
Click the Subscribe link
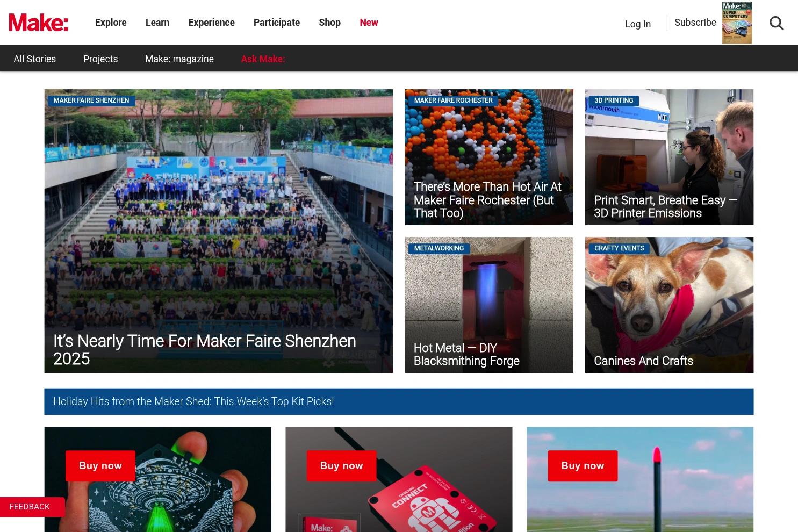(x=695, y=23)
